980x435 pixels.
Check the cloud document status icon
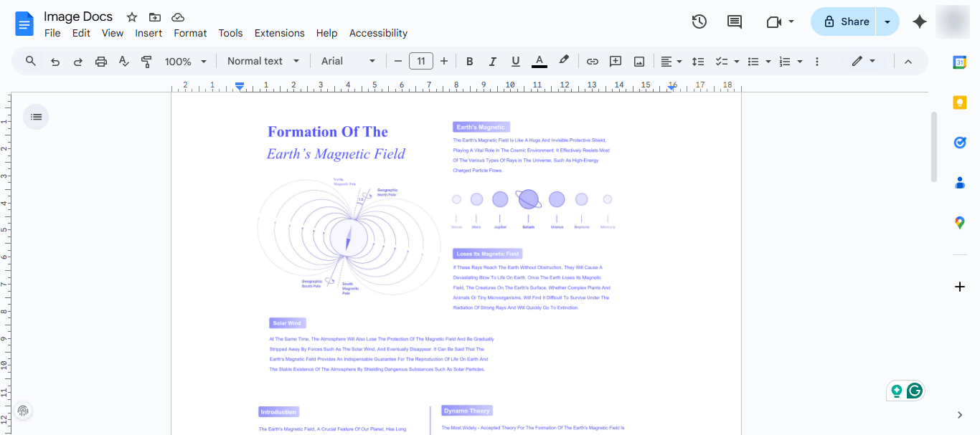click(x=178, y=17)
